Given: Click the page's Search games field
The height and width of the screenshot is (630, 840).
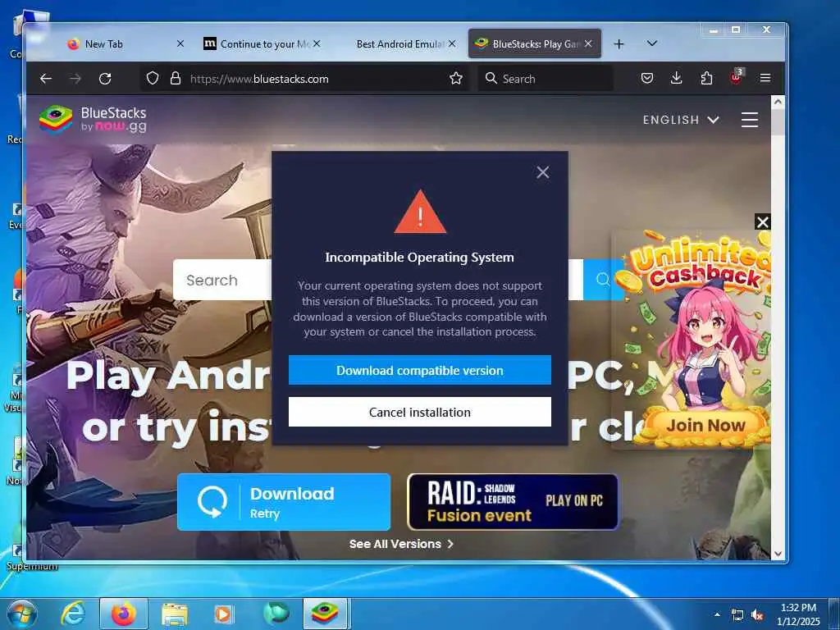Looking at the screenshot, I should coord(222,280).
